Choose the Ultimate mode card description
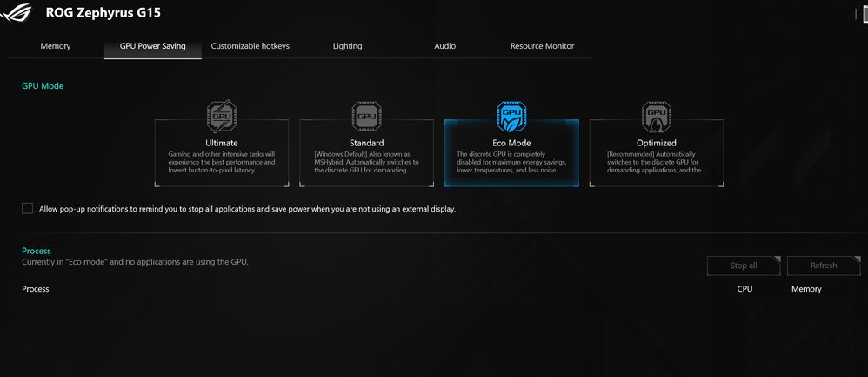This screenshot has width=868, height=377. [222, 162]
